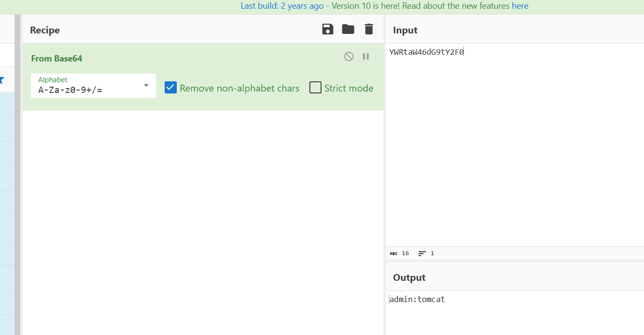The image size is (644, 335).
Task: Click the Input panel heading
Action: point(405,30)
